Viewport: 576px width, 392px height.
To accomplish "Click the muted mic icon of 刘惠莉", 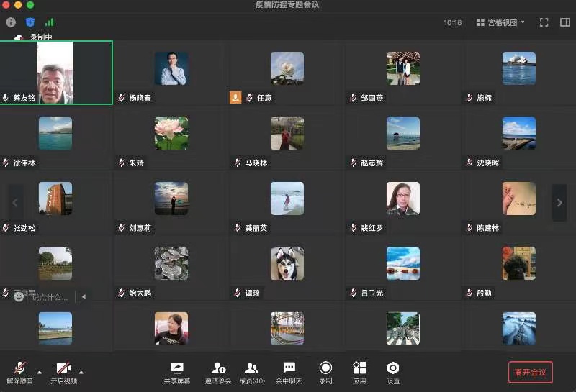I will (x=121, y=228).
